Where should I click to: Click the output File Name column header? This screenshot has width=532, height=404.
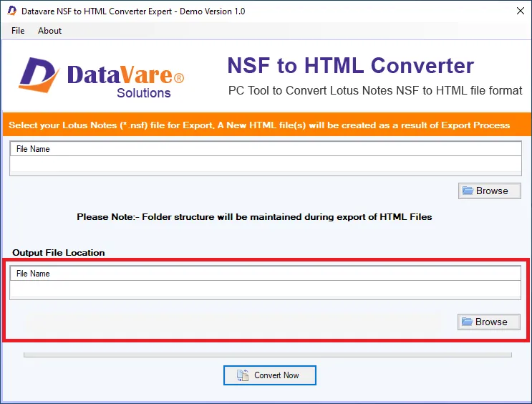266,274
